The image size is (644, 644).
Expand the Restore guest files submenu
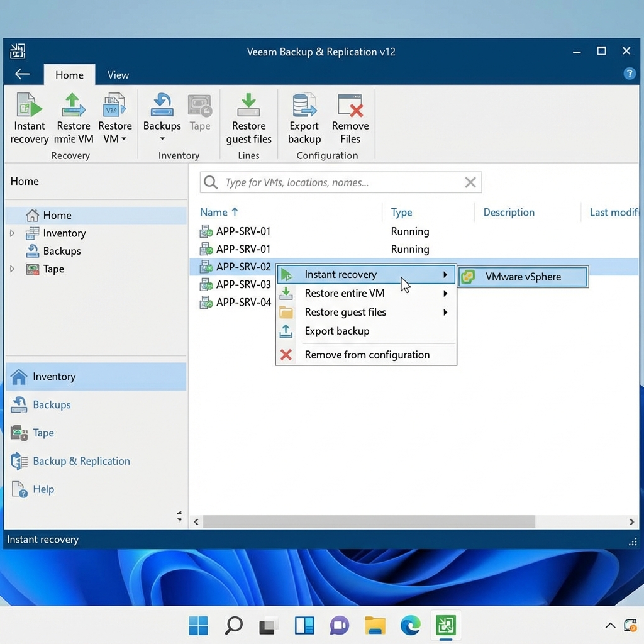click(446, 312)
